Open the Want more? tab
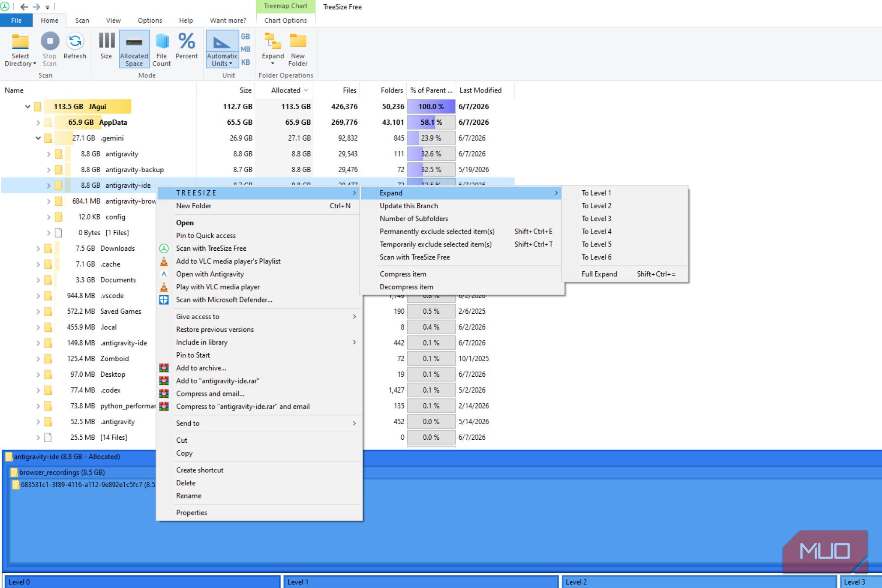882x588 pixels. [x=228, y=20]
